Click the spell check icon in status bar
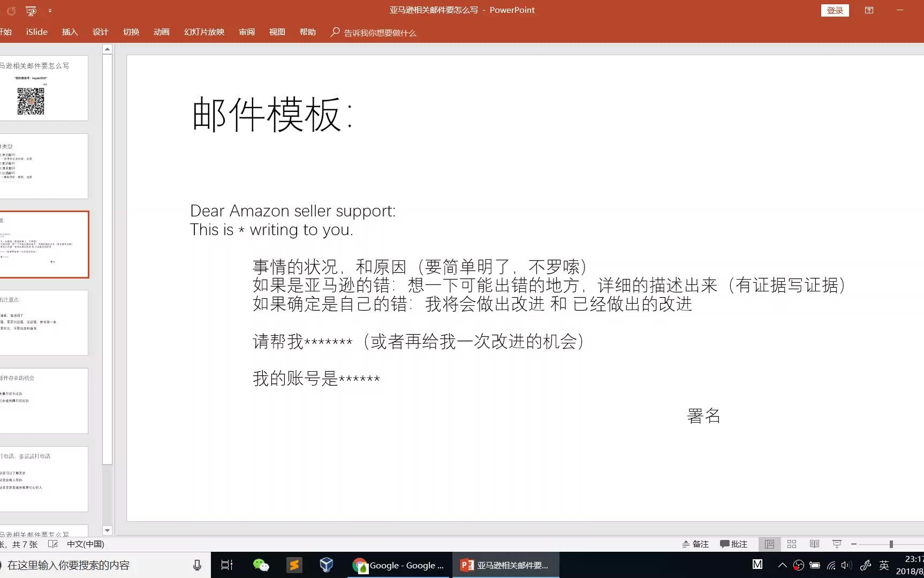This screenshot has height=578, width=924. [x=52, y=544]
